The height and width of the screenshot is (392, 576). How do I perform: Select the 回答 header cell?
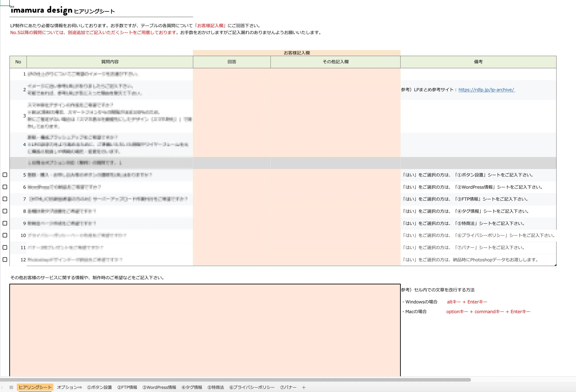[x=232, y=62]
